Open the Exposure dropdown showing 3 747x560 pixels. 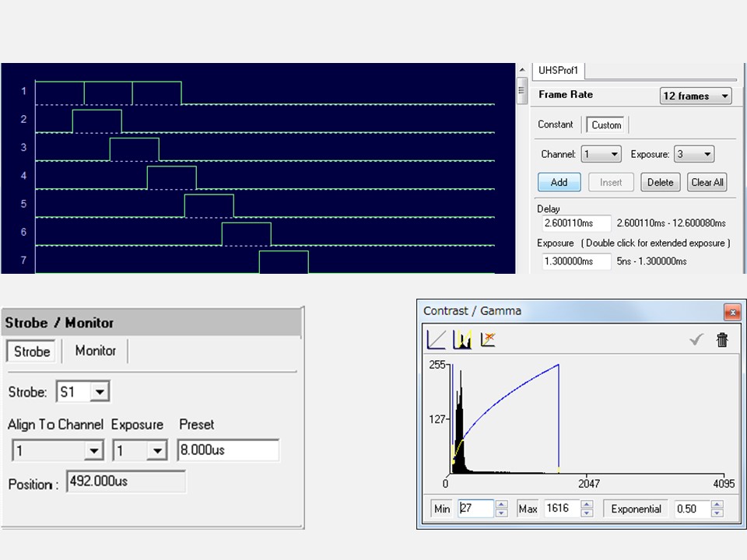[x=693, y=154]
